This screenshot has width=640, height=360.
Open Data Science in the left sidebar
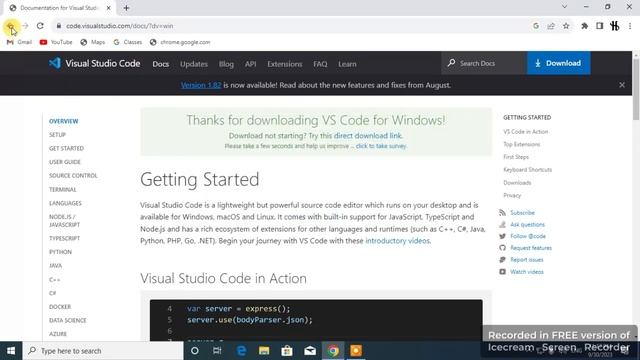(67, 320)
